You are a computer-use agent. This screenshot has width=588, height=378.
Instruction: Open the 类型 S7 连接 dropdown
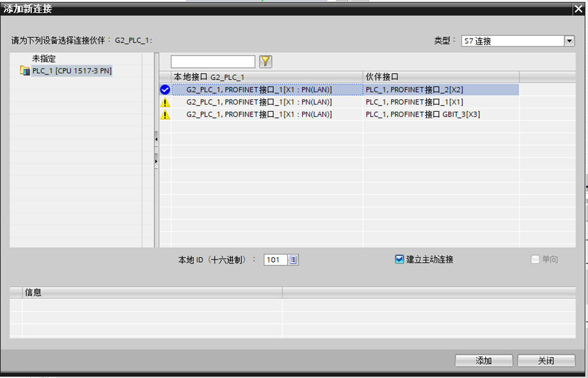click(569, 41)
